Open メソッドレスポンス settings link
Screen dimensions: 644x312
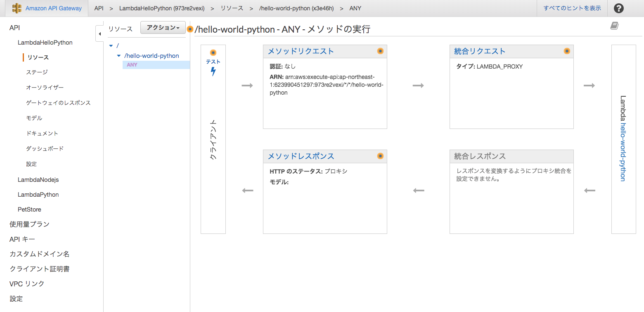tap(301, 156)
